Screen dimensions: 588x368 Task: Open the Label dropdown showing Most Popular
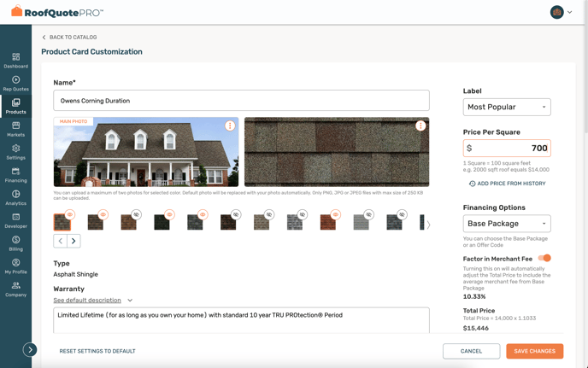coord(507,108)
